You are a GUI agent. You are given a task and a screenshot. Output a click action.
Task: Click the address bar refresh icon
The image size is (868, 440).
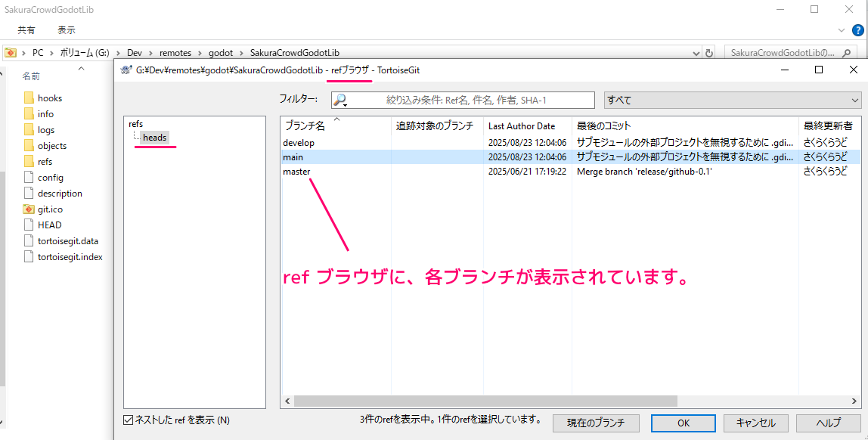coord(709,53)
